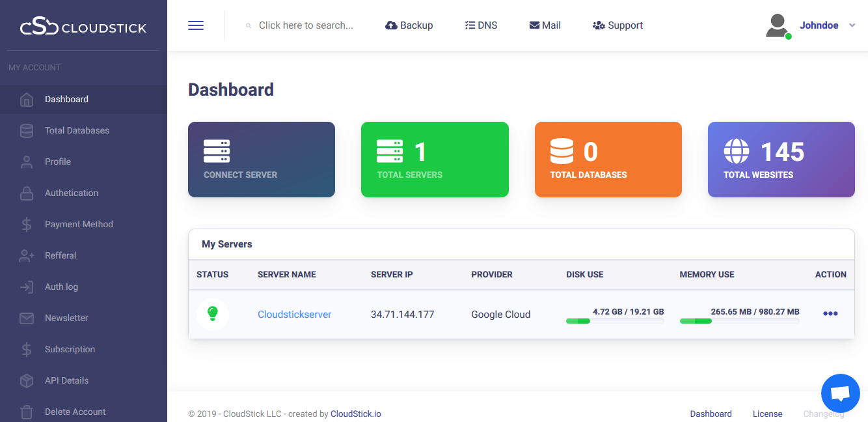Click the Total Databases sidebar icon
Image resolution: width=868 pixels, height=422 pixels.
click(x=27, y=130)
